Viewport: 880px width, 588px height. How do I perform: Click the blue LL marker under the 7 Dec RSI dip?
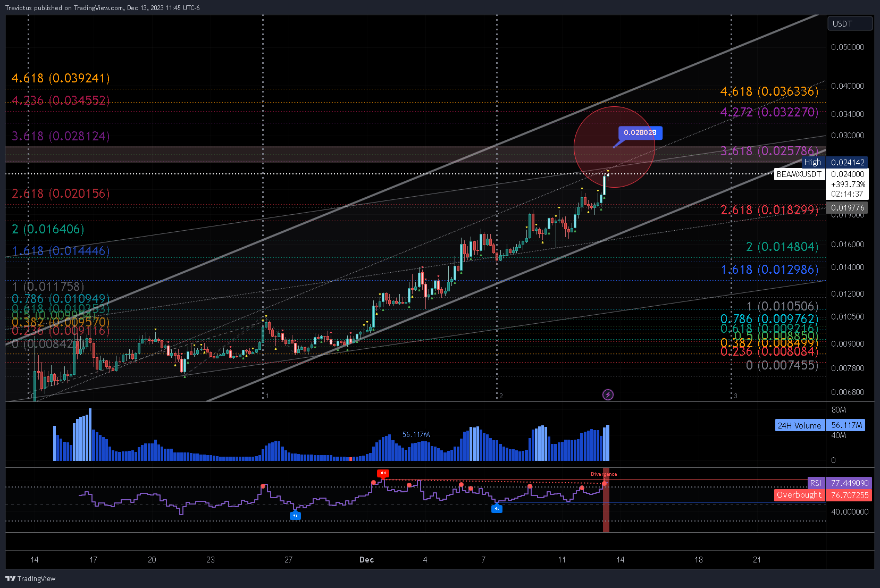click(497, 509)
